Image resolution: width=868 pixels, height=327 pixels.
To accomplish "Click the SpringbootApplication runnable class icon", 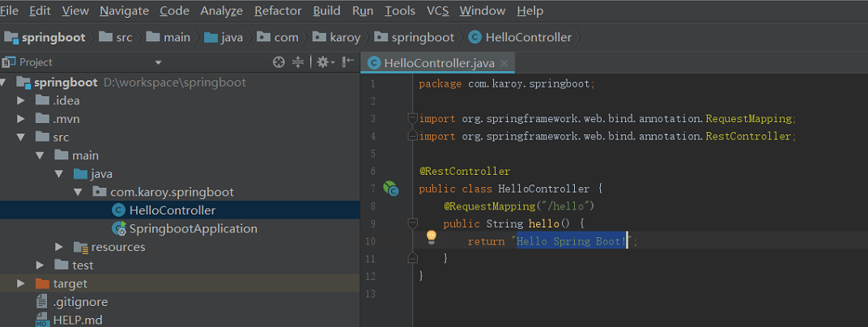I will click(118, 228).
